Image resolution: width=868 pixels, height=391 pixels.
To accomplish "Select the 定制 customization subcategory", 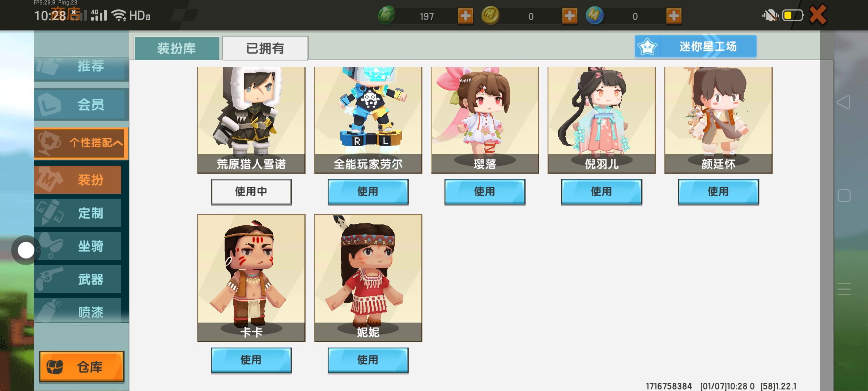I will click(x=78, y=213).
